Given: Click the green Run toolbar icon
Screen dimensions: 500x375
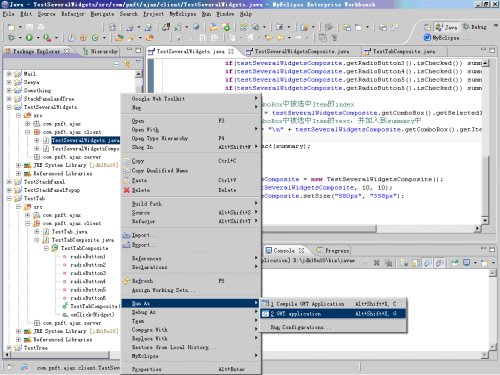Looking at the screenshot, I should [29, 38].
